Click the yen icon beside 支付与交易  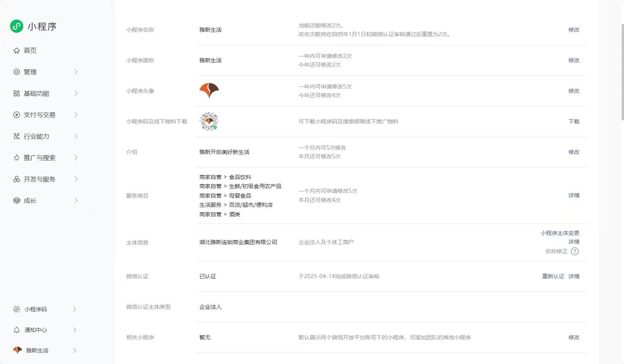(x=17, y=115)
